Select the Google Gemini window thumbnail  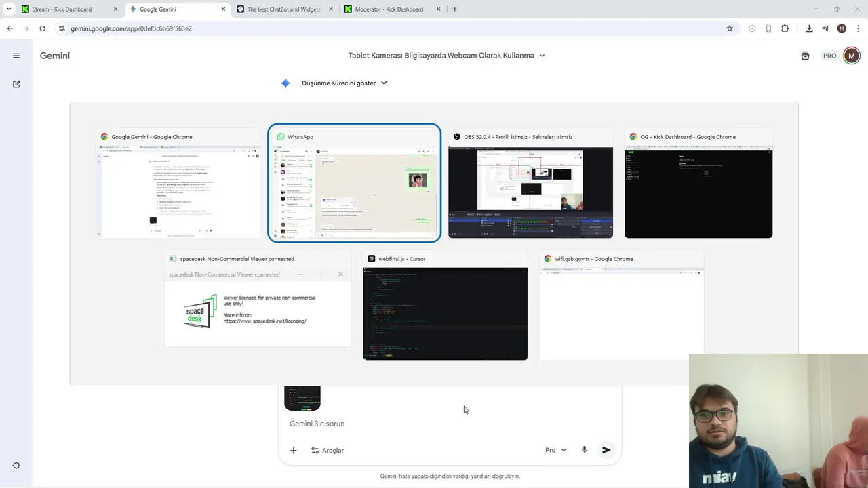pyautogui.click(x=178, y=182)
